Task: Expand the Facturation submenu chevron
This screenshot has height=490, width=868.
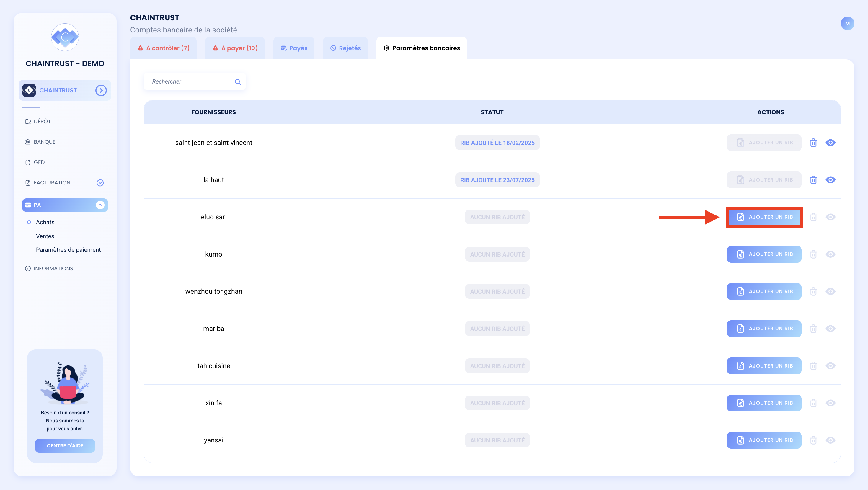Action: (x=100, y=183)
